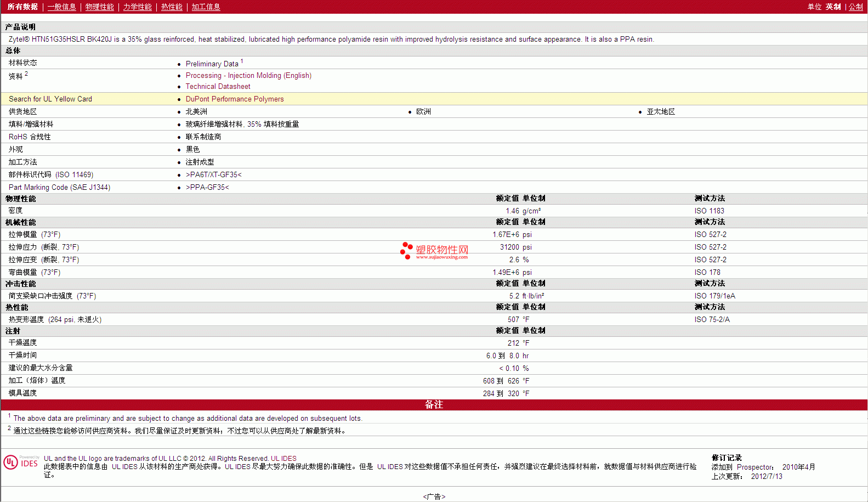Viewport: 868px width, 502px height.
Task: Click the 干燥时间 row label
Action: point(22,356)
